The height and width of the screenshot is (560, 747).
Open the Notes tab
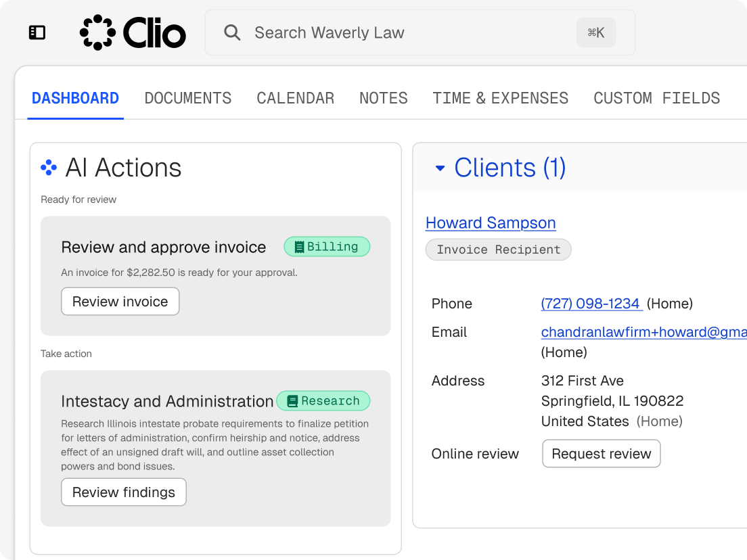tap(384, 98)
